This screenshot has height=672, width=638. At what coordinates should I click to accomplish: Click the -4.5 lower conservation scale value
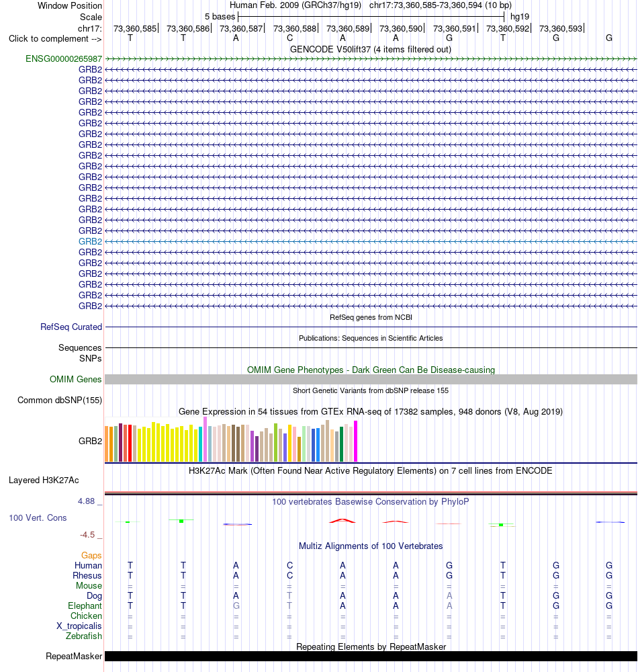87,535
